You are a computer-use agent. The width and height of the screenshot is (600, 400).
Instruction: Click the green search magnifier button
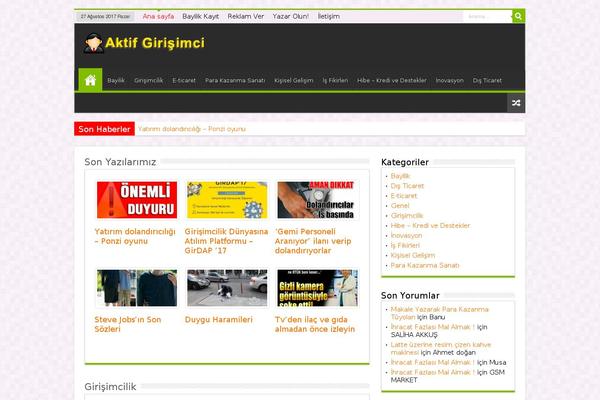click(518, 16)
